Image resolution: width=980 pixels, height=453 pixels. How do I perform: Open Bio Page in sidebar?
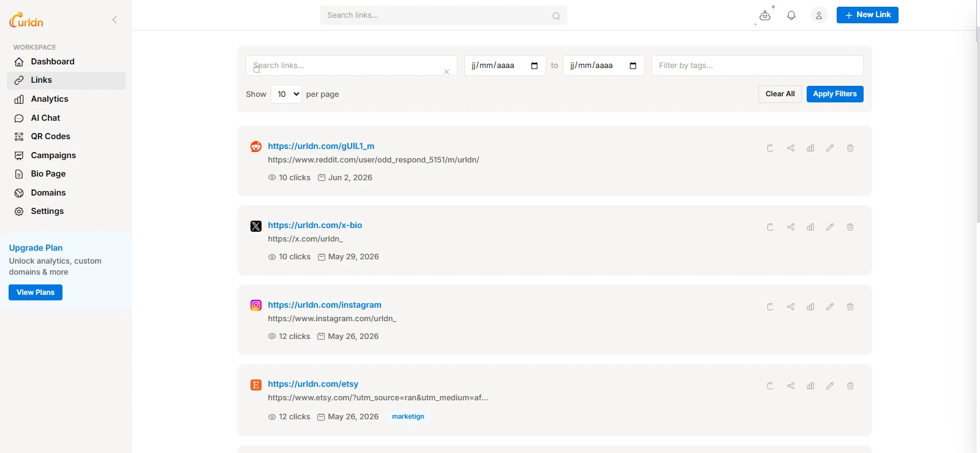pyautogui.click(x=66, y=173)
